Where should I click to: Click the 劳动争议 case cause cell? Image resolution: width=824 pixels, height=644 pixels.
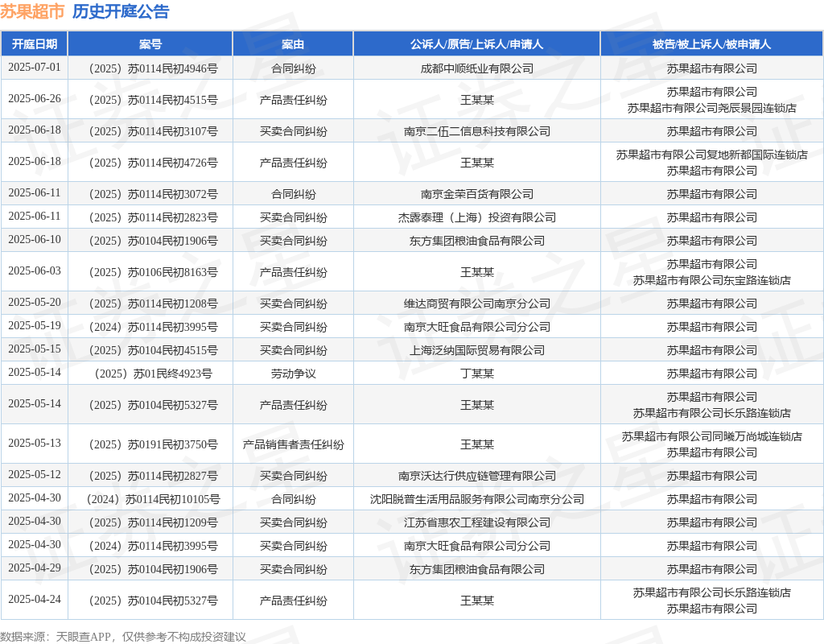coord(293,374)
